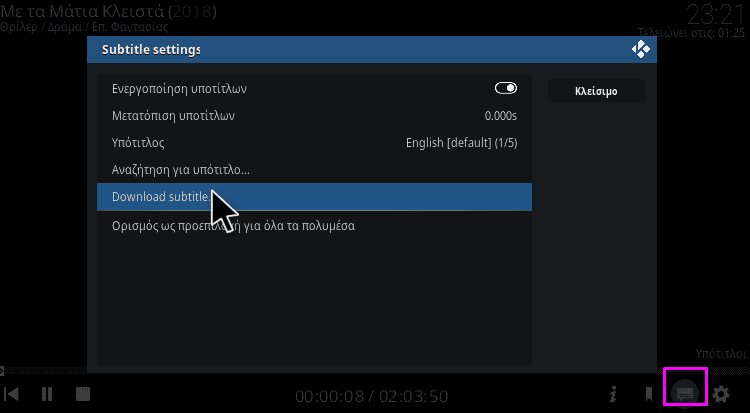Click the thin seek bar above player controls

[375, 370]
